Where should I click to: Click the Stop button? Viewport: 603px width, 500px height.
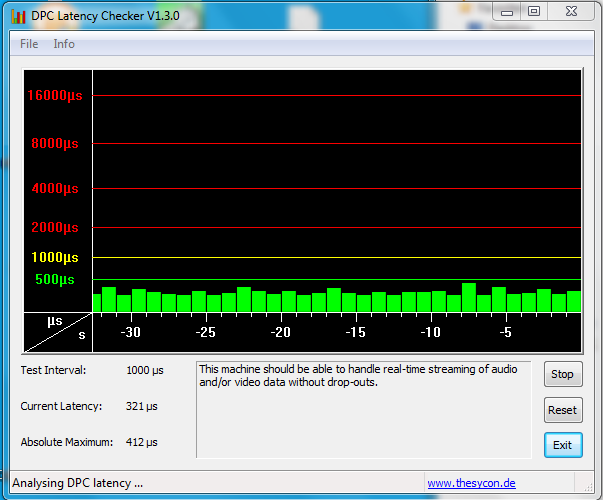pos(563,374)
